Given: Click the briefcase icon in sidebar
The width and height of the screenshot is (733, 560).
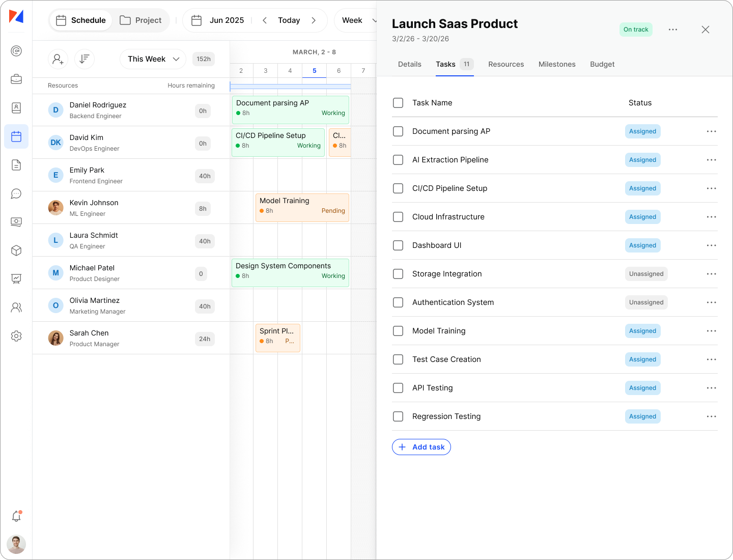Looking at the screenshot, I should (x=16, y=79).
